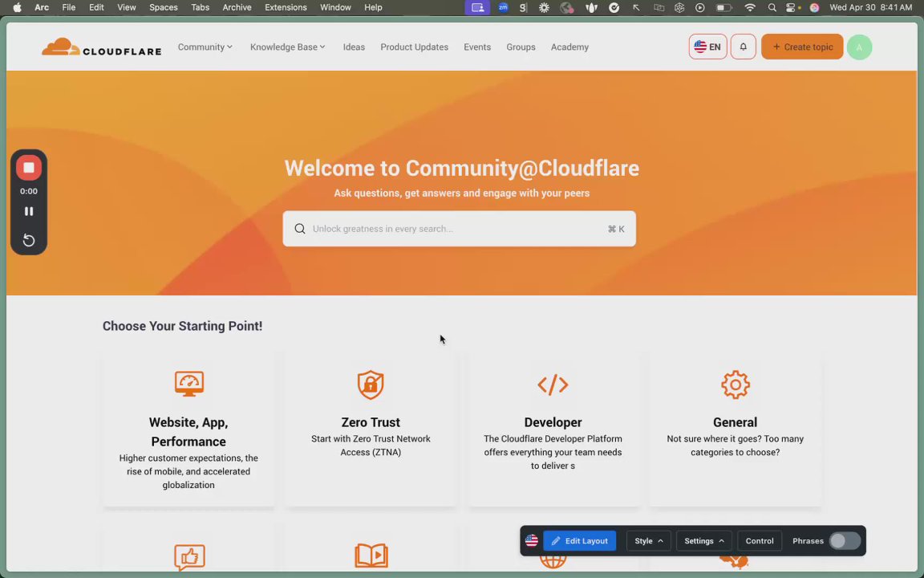The width and height of the screenshot is (924, 578).
Task: Open the Apple menu
Action: coord(17,8)
